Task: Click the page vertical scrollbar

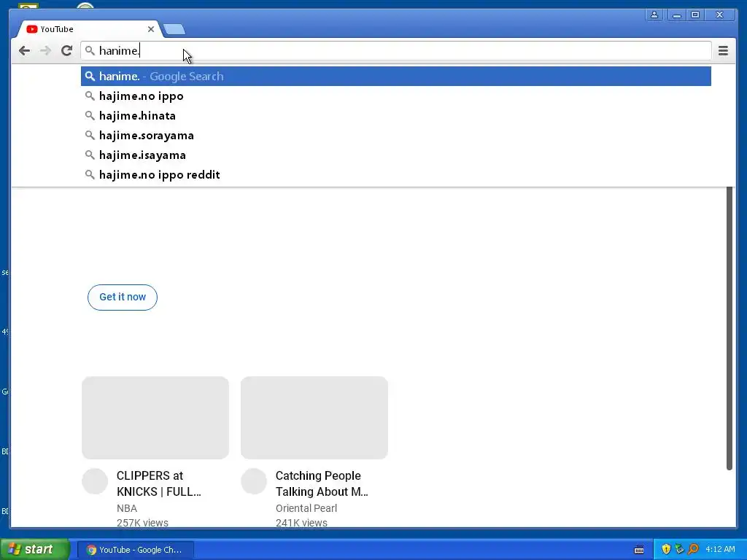Action: click(729, 329)
